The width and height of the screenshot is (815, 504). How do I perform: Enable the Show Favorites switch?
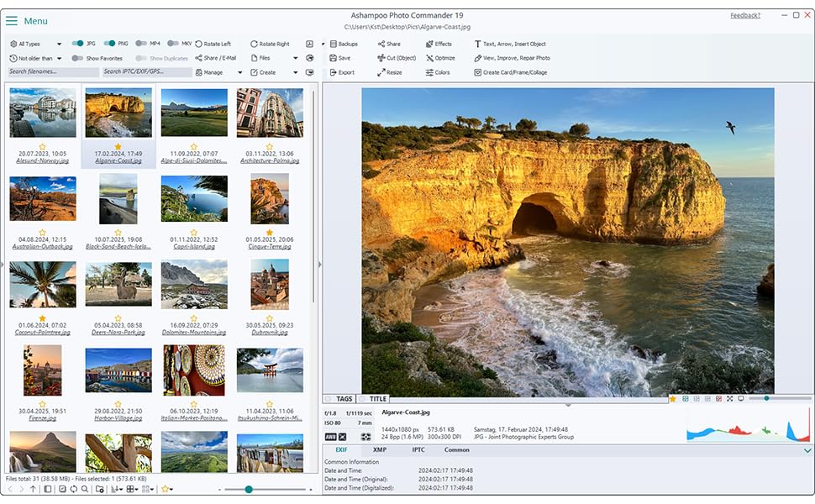pyautogui.click(x=77, y=58)
